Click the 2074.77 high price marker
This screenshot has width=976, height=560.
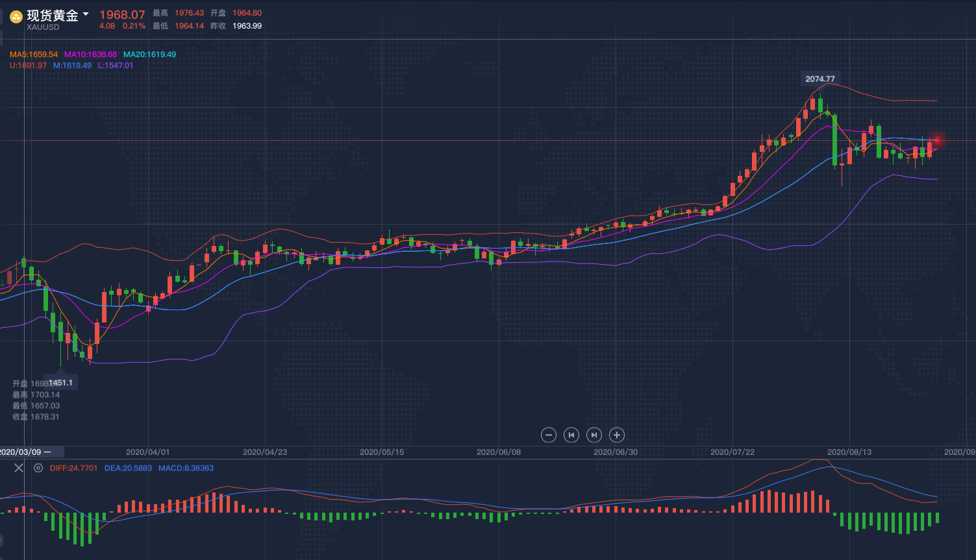[x=820, y=79]
